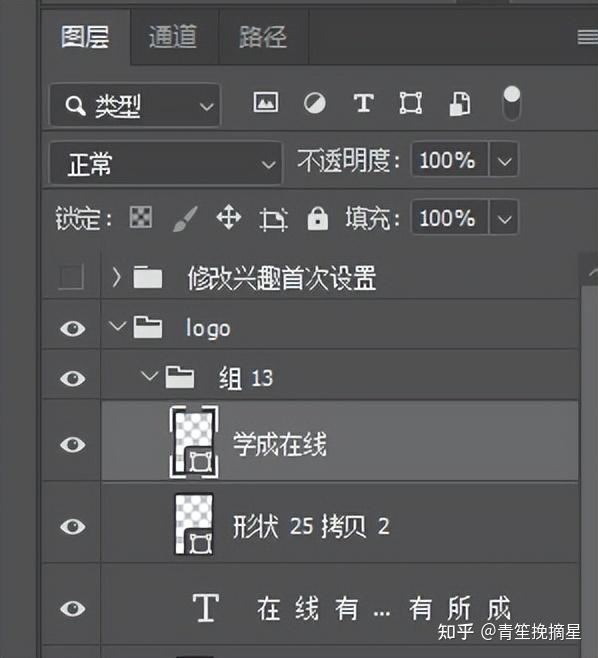
Task: Open the 正常 blend mode dropdown
Action: (x=166, y=163)
